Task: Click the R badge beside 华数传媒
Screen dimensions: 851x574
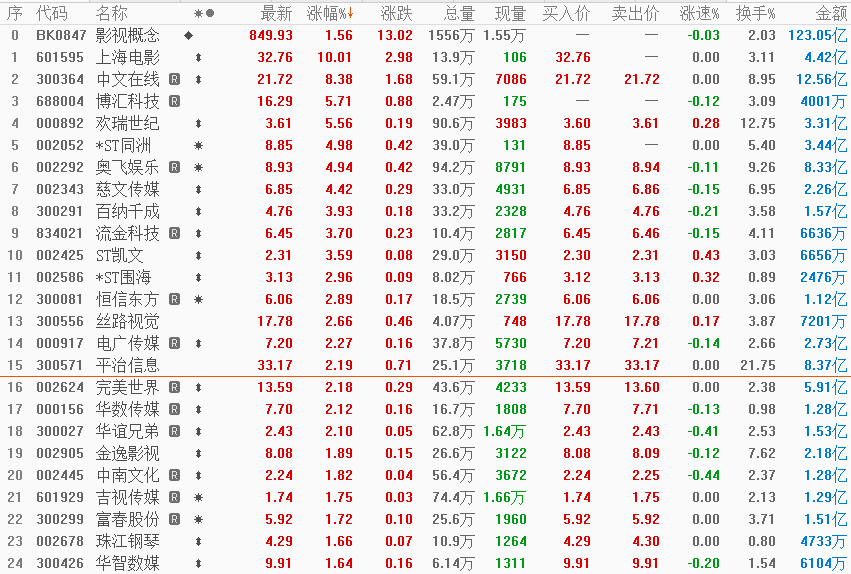Action: [x=174, y=409]
